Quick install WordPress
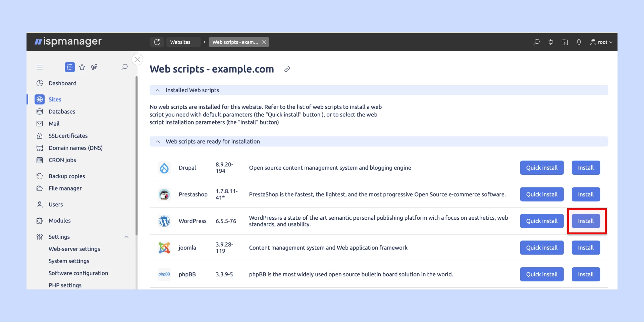The height and width of the screenshot is (322, 644). [x=542, y=221]
